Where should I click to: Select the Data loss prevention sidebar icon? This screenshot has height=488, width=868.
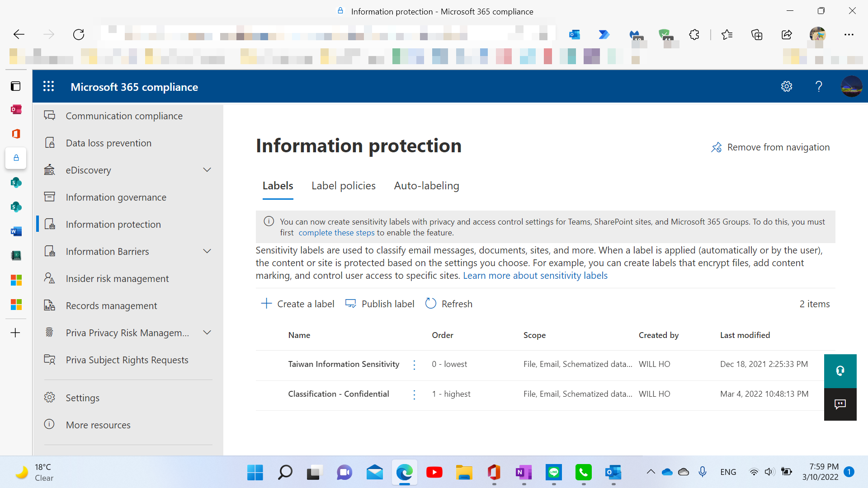pyautogui.click(x=50, y=142)
